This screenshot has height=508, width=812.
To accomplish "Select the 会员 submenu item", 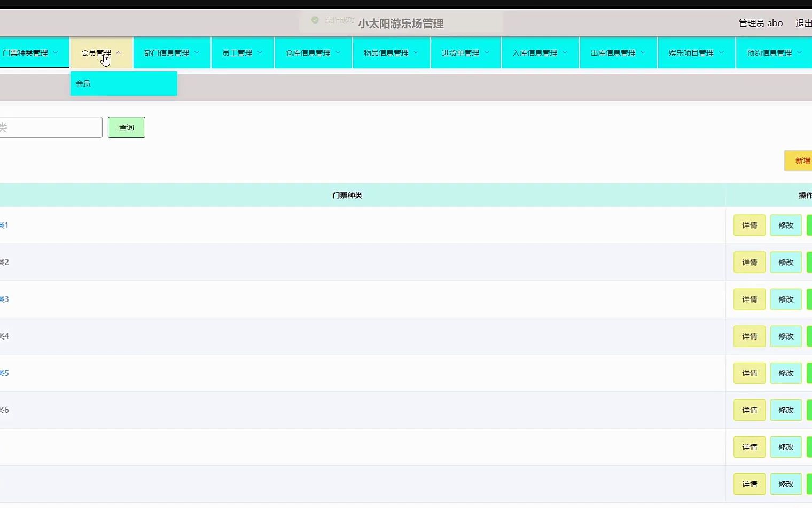I will [x=123, y=83].
